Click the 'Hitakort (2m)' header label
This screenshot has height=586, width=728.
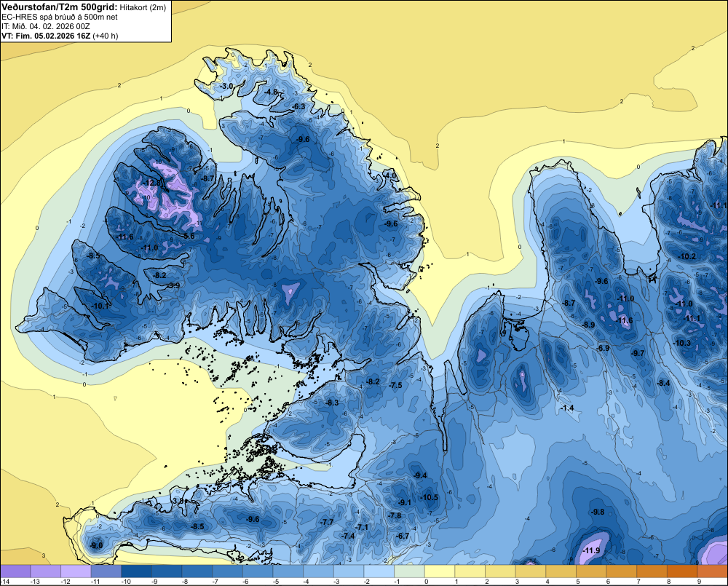143,7
